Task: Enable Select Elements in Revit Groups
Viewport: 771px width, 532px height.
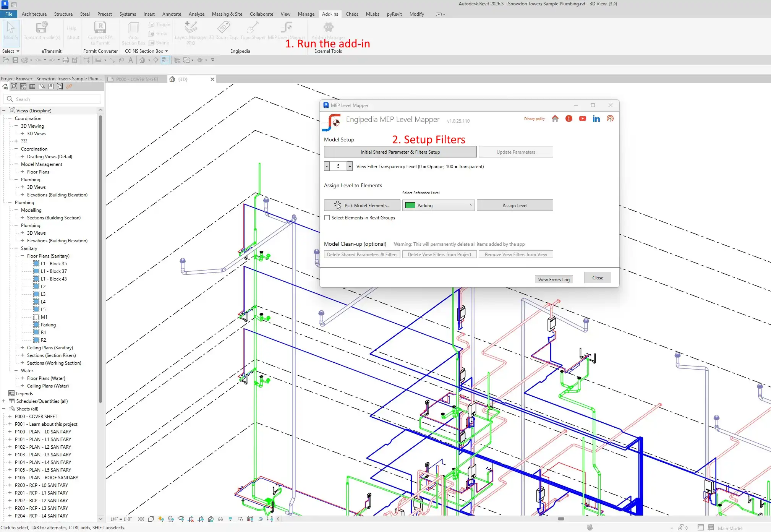Action: click(327, 218)
